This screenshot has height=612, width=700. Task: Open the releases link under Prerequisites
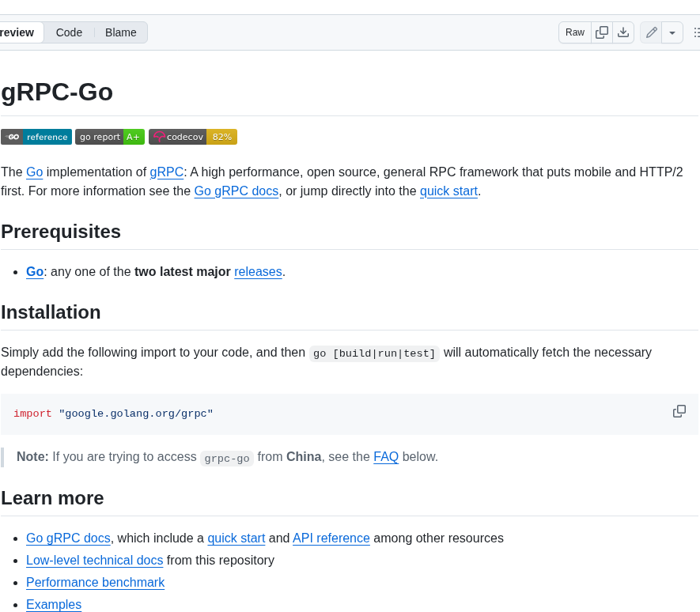258,271
